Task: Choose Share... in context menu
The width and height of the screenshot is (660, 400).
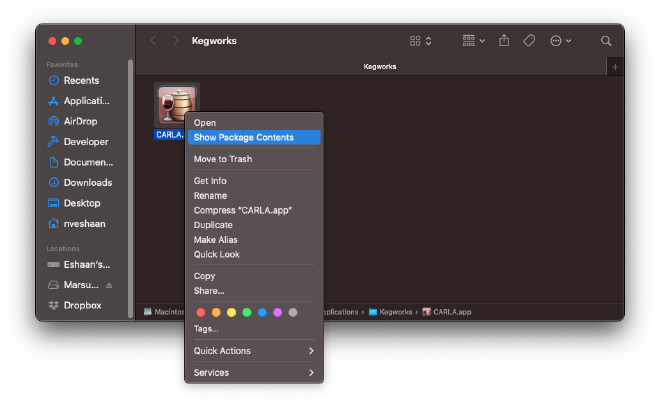Action: point(254,291)
